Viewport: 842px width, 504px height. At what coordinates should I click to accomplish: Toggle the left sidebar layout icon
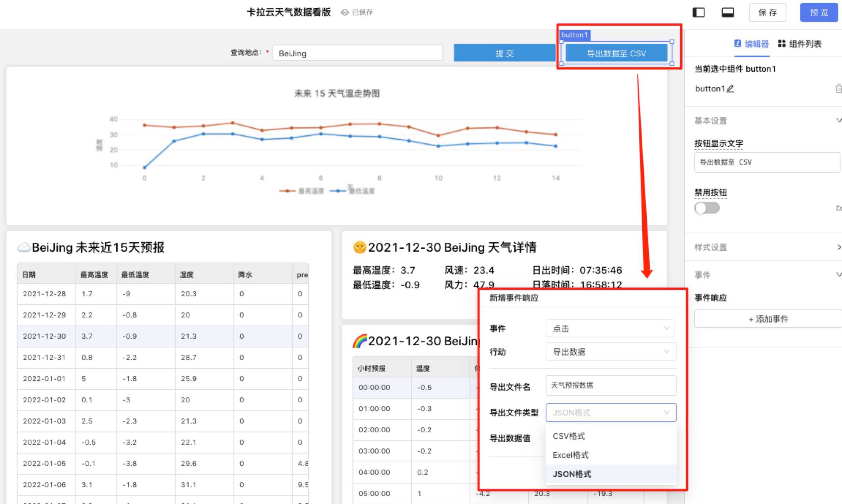[698, 12]
